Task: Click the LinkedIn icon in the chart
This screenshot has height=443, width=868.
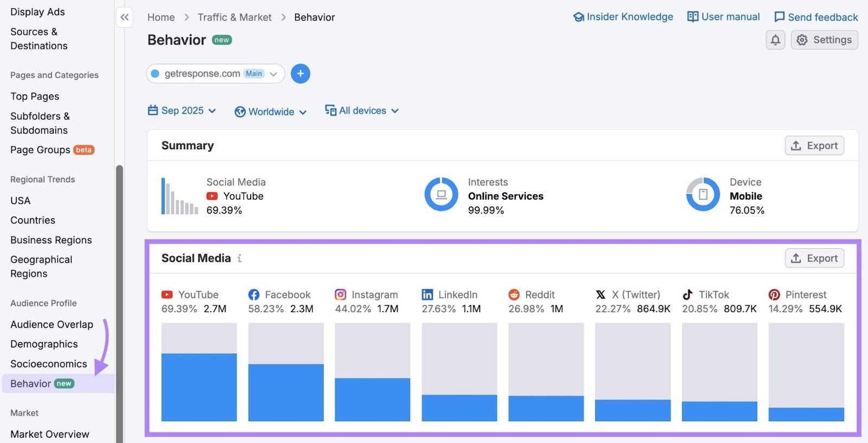Action: tap(427, 295)
